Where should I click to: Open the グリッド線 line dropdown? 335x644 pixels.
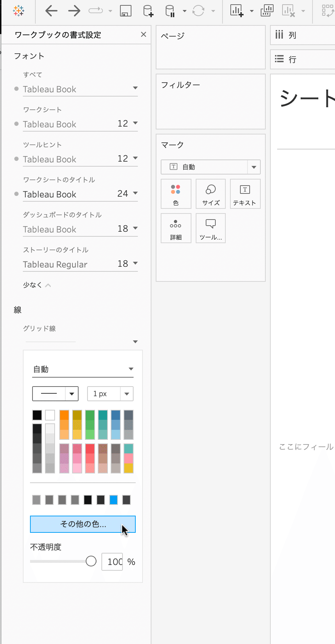(135, 342)
